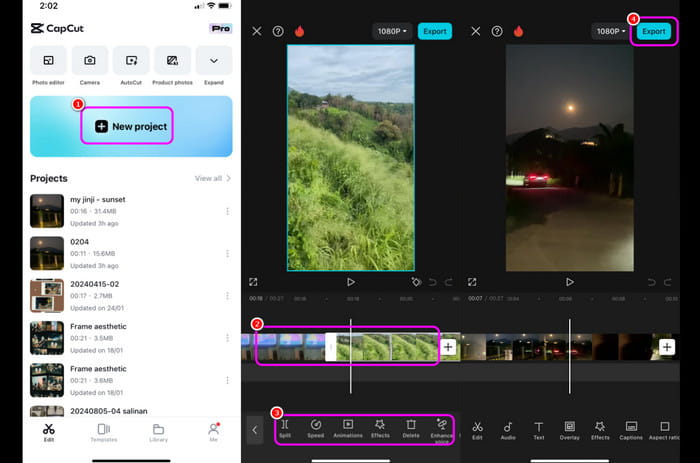Screen dimensions: 700x463
Task: Play the video in the middle editor
Action: point(351,282)
